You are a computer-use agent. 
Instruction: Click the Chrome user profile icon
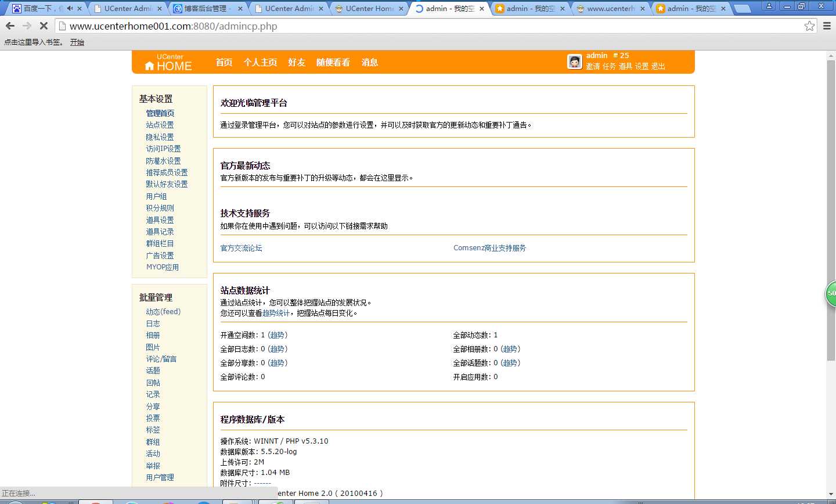click(x=769, y=6)
